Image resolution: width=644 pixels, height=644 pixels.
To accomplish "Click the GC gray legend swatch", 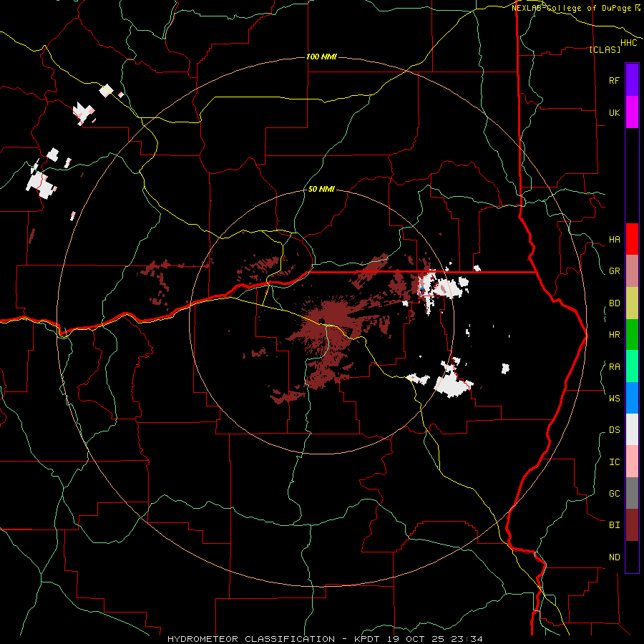I will pos(632,493).
